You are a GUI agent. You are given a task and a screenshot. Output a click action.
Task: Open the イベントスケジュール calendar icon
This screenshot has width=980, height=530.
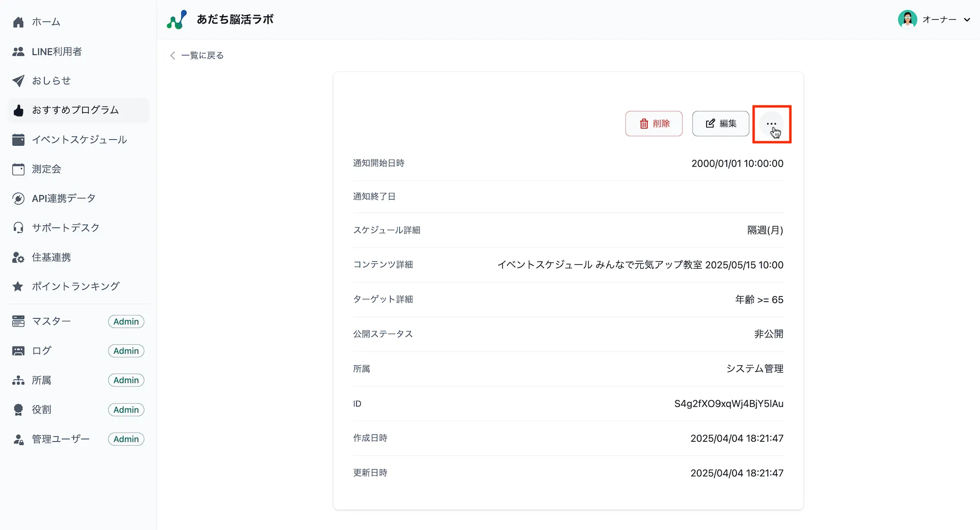click(x=18, y=139)
